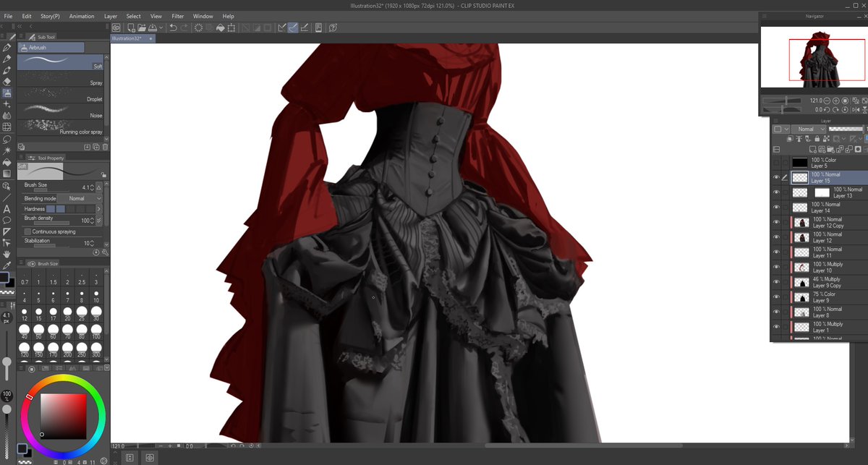Select Layer 11 thumbnail in layer list
The image size is (868, 465).
801,252
